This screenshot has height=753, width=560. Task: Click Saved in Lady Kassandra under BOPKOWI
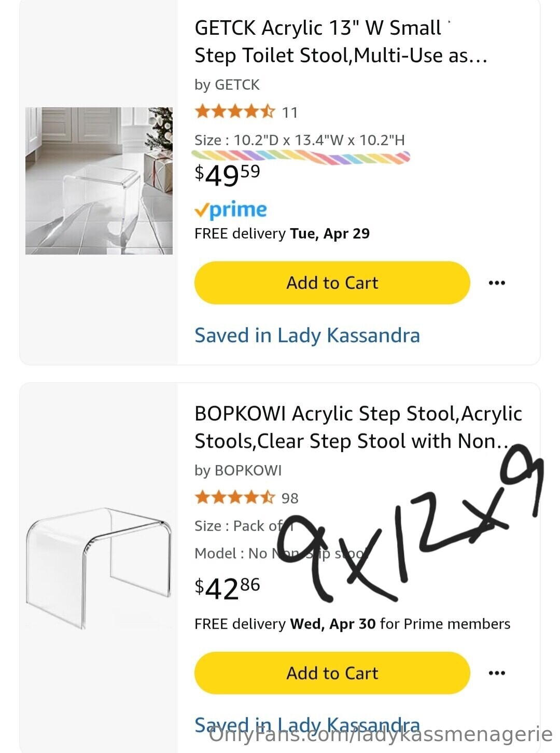point(307,724)
